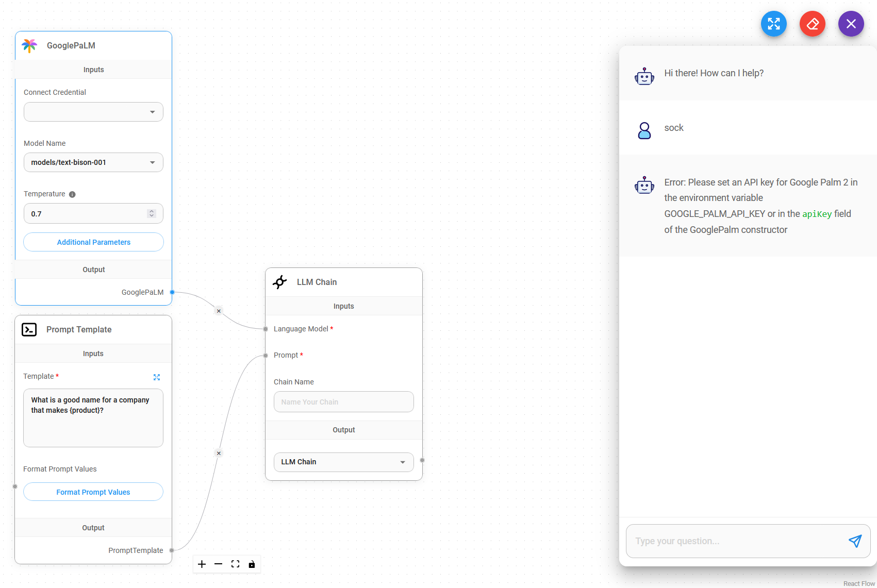The width and height of the screenshot is (877, 588).
Task: Click the Temperature input field
Action: pos(93,213)
